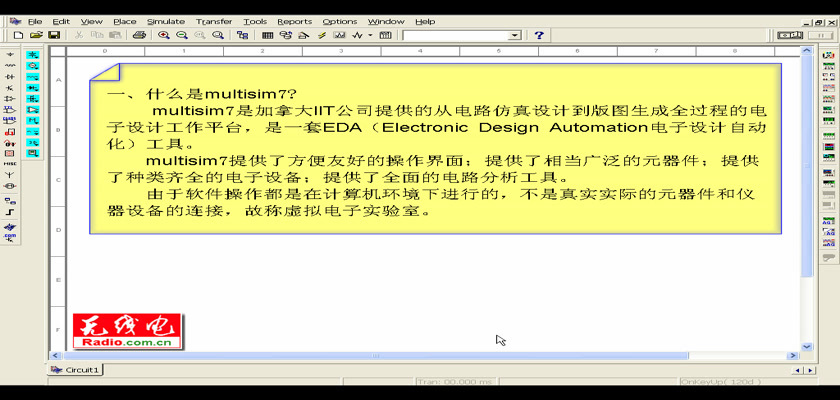Screen dimensions: 840x400
Task: Open the TTL component group
Action: pyautogui.click(x=10, y=109)
